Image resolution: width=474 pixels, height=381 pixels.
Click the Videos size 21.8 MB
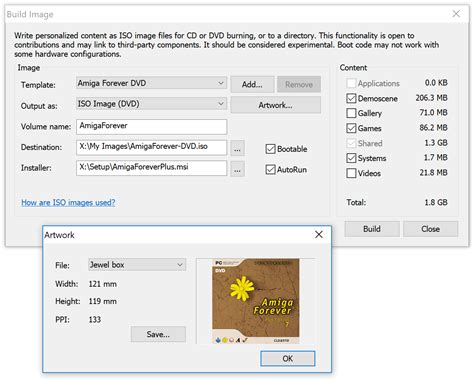coord(433,172)
